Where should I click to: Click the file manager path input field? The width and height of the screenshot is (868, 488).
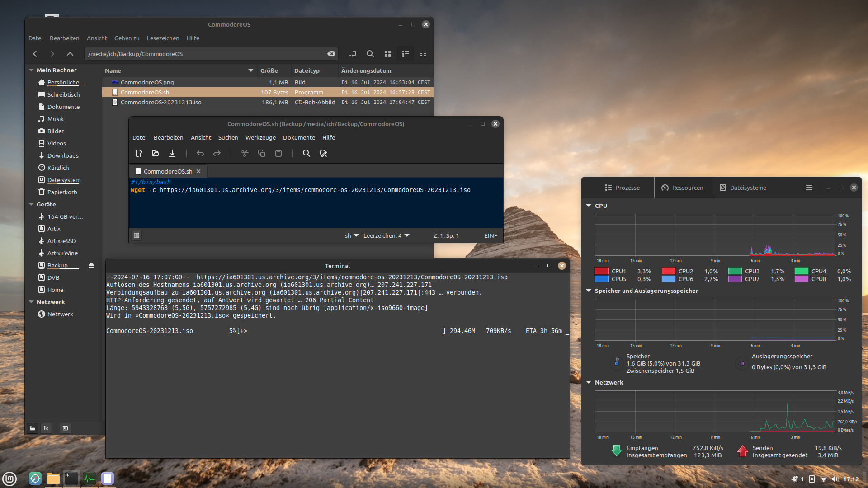point(206,54)
